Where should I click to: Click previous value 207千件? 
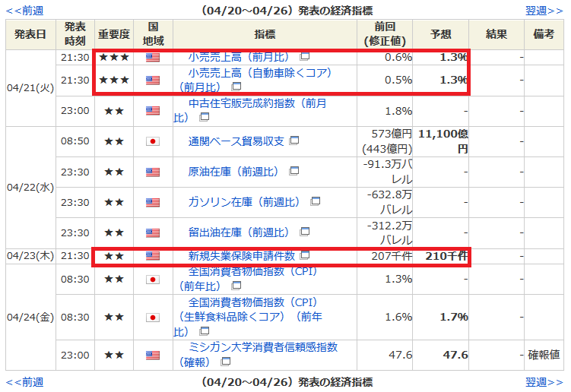[x=392, y=256]
